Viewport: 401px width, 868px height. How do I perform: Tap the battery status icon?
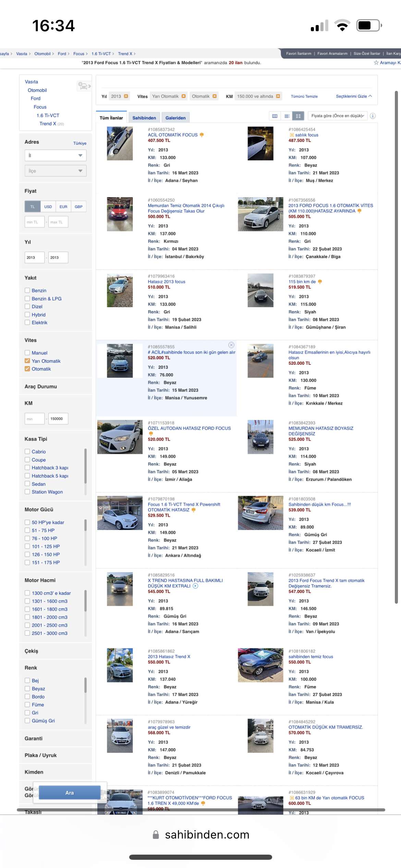(369, 25)
